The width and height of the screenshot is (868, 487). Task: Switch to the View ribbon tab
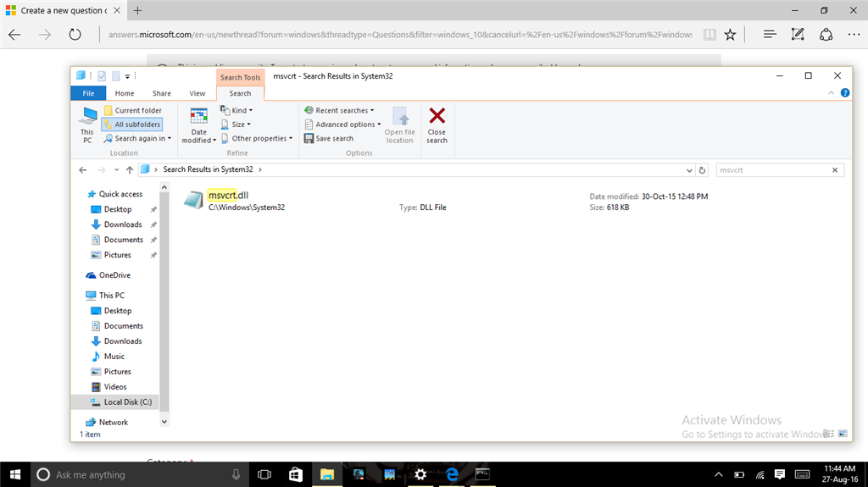tap(197, 93)
